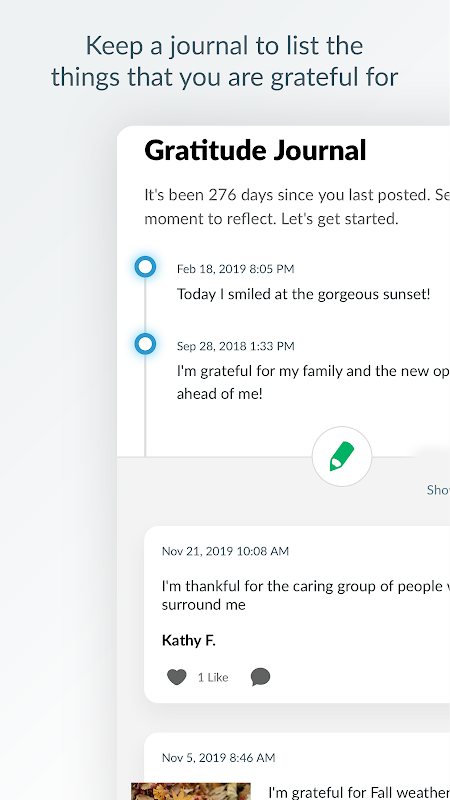The width and height of the screenshot is (450, 800).
Task: Click the Sep 28, 2018 1:33 PM timestamp
Action: click(x=235, y=346)
